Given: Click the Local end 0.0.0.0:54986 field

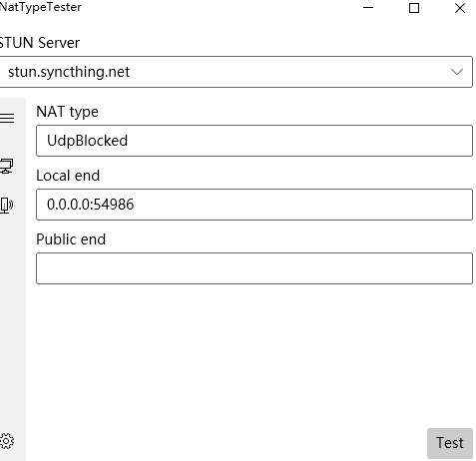Looking at the screenshot, I should [x=254, y=205].
